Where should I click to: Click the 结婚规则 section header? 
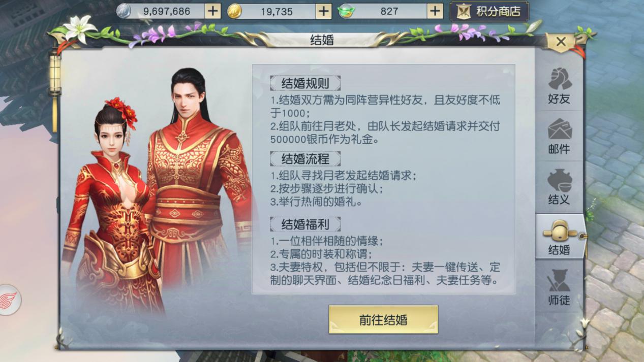pos(305,83)
